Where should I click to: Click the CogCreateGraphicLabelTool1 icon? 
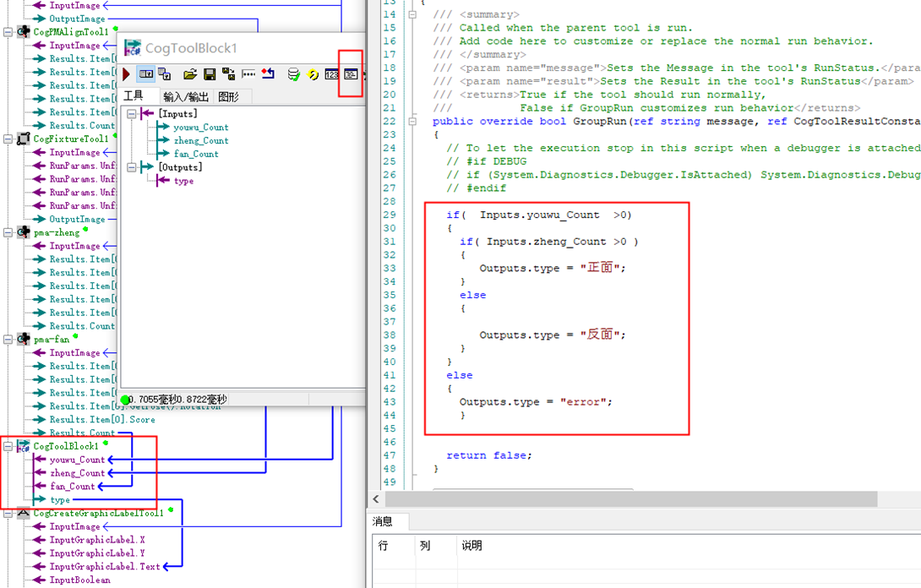click(x=24, y=513)
